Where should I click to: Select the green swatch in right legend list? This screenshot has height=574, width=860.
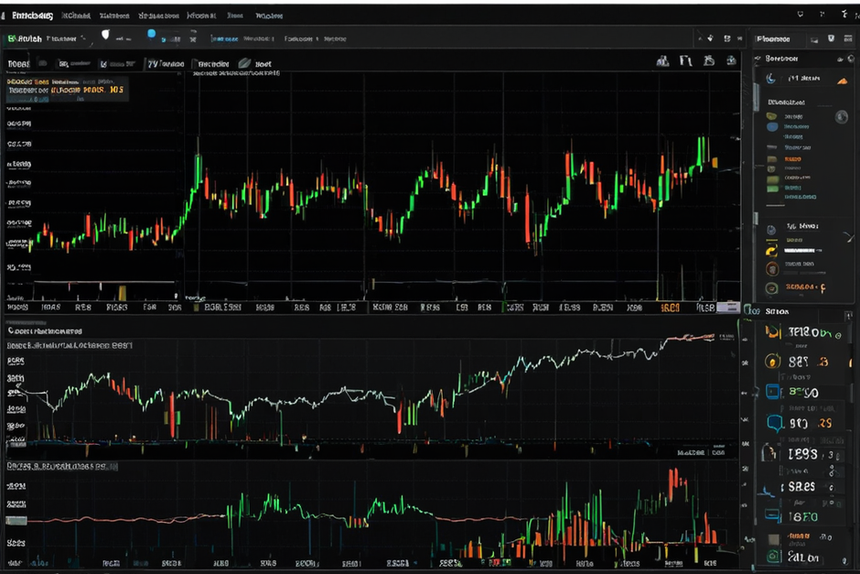click(773, 189)
